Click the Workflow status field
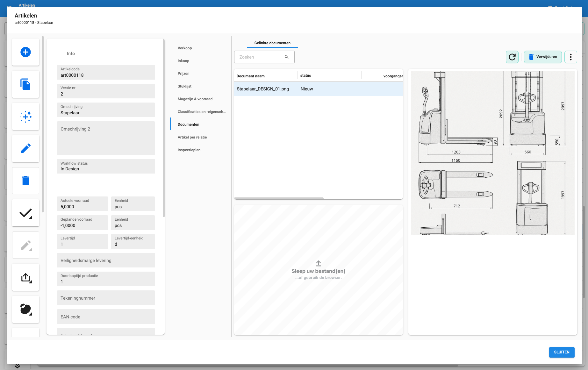588x370 pixels. pos(106,166)
